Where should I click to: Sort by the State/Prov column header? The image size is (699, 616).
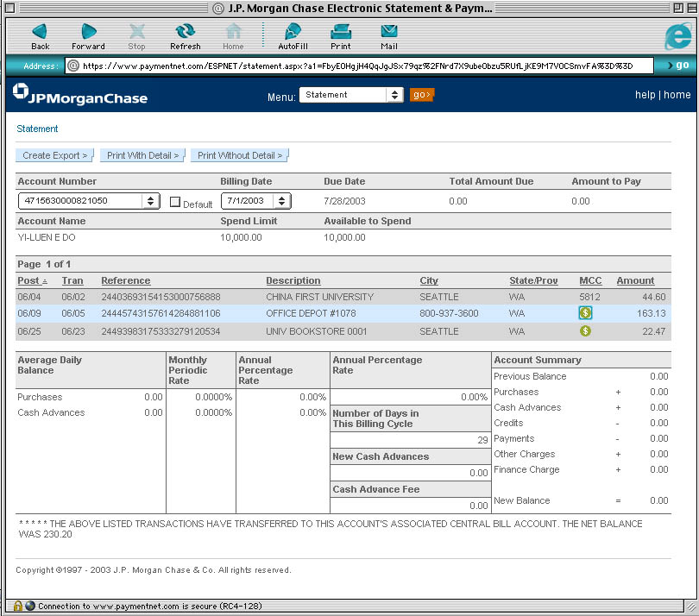(533, 280)
